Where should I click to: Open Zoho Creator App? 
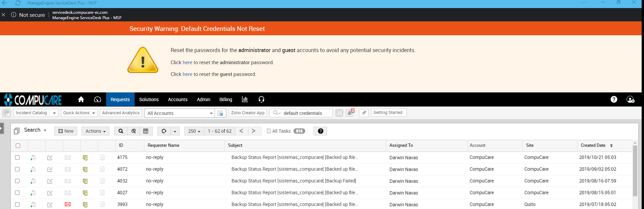coord(248,113)
